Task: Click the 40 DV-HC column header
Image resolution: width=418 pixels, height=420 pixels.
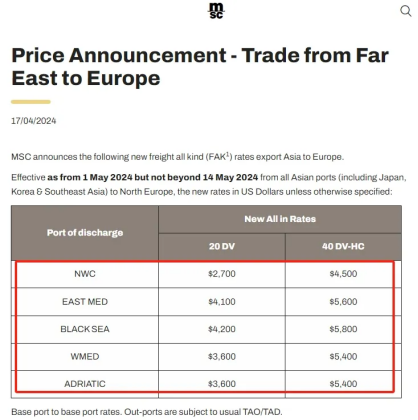Action: pos(343,246)
